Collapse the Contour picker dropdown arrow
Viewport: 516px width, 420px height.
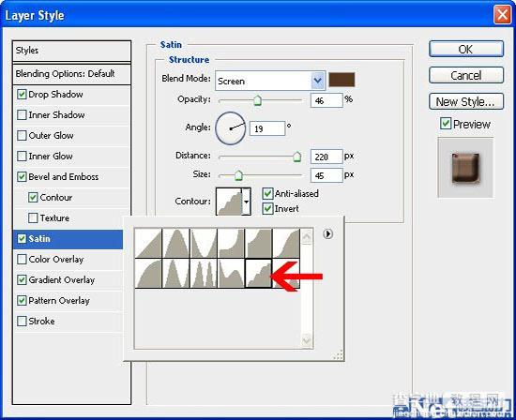click(x=246, y=202)
